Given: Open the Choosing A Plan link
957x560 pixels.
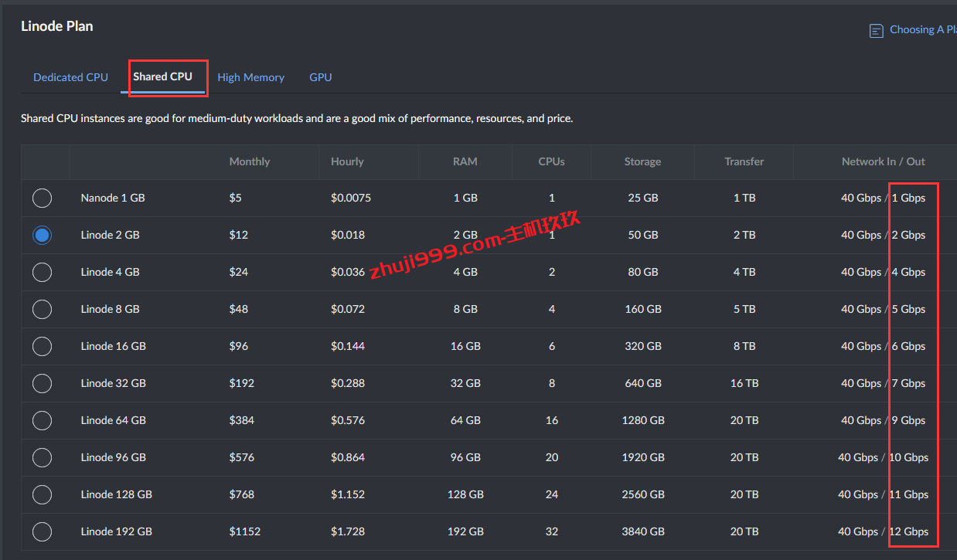Looking at the screenshot, I should click(923, 29).
